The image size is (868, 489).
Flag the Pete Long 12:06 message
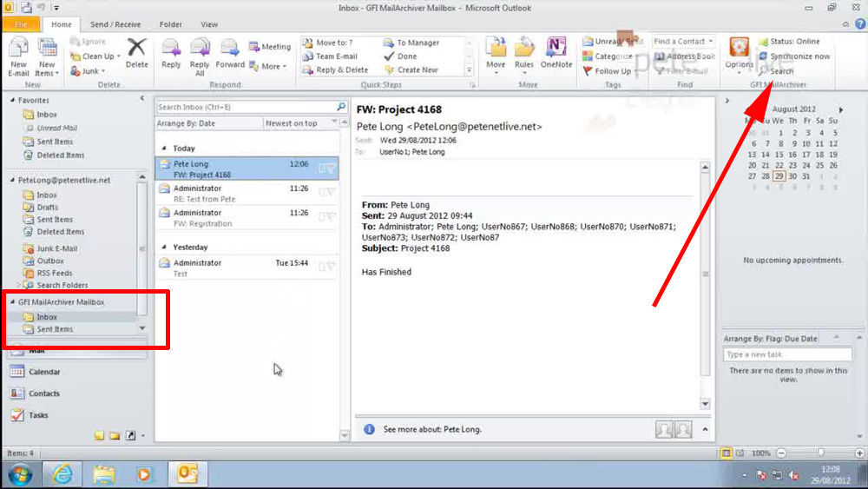tap(331, 168)
